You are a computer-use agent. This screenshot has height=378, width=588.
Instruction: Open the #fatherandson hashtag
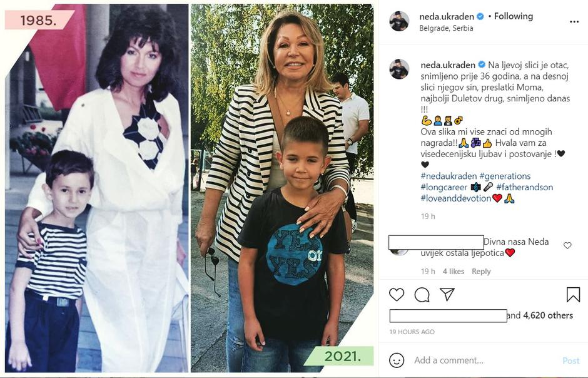point(525,187)
